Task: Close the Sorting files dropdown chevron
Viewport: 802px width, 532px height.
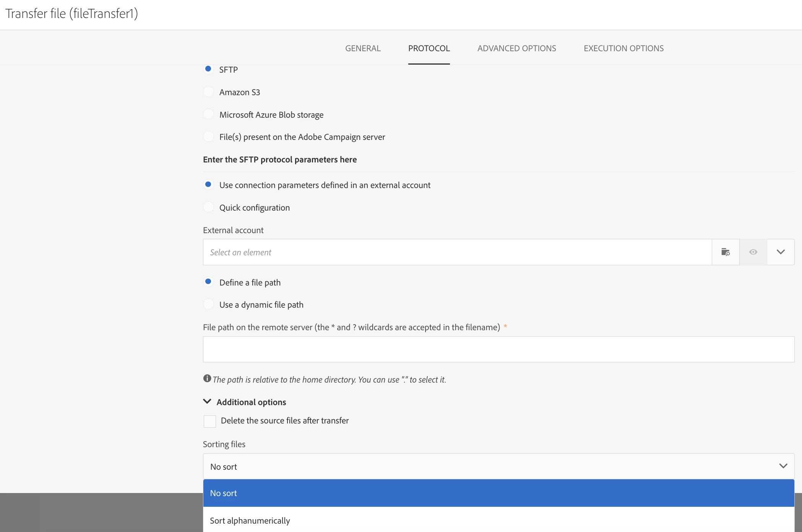Action: click(x=783, y=466)
